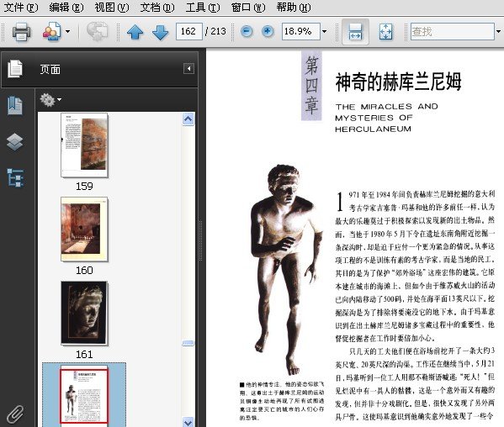Select the highlighted page 162 thumbnail
Screen dimensions: 504x427
pos(84,396)
